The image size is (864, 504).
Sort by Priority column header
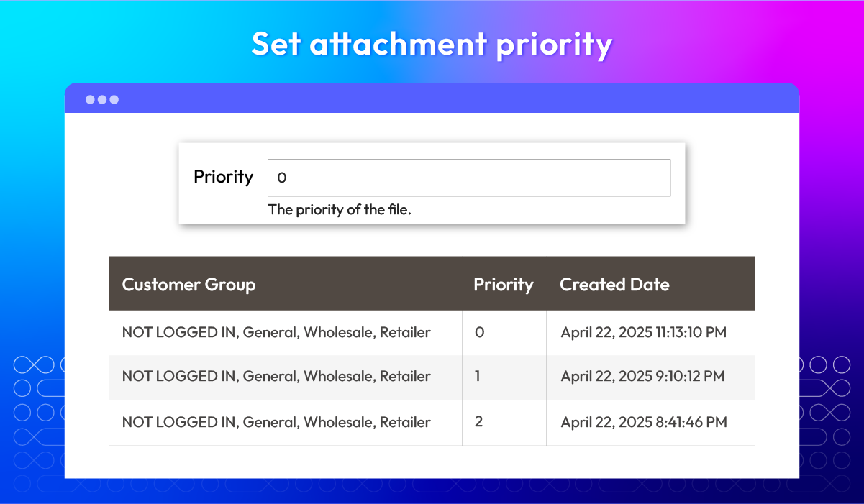503,284
